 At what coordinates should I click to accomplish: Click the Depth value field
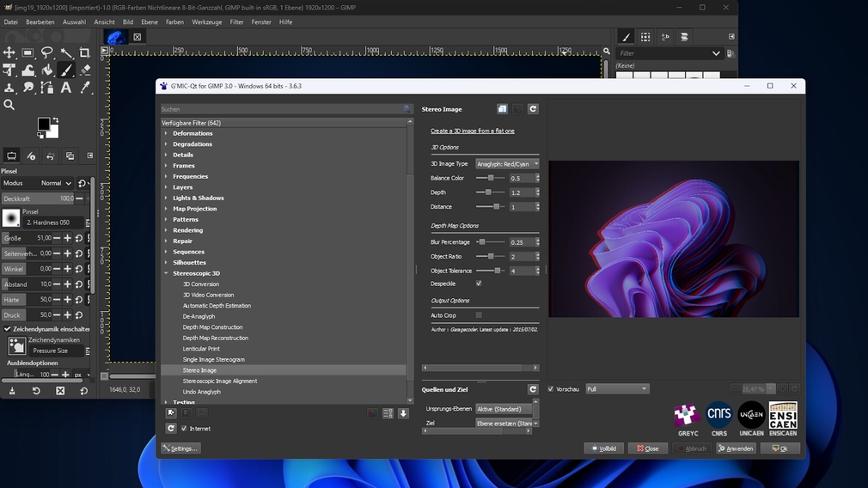(522, 192)
